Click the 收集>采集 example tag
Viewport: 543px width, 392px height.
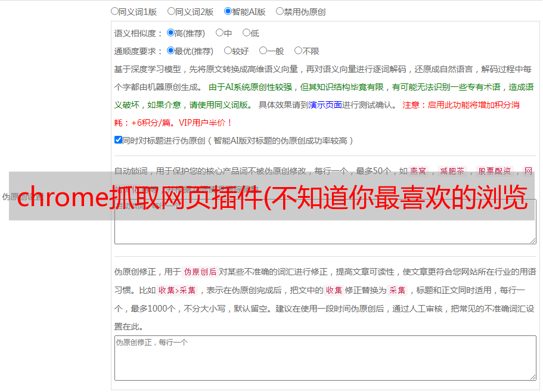(x=177, y=290)
